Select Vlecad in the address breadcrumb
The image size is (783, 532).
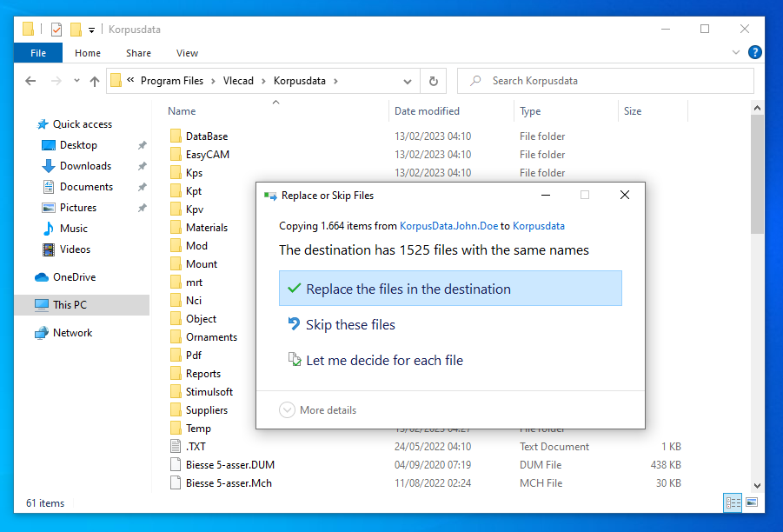tap(238, 81)
